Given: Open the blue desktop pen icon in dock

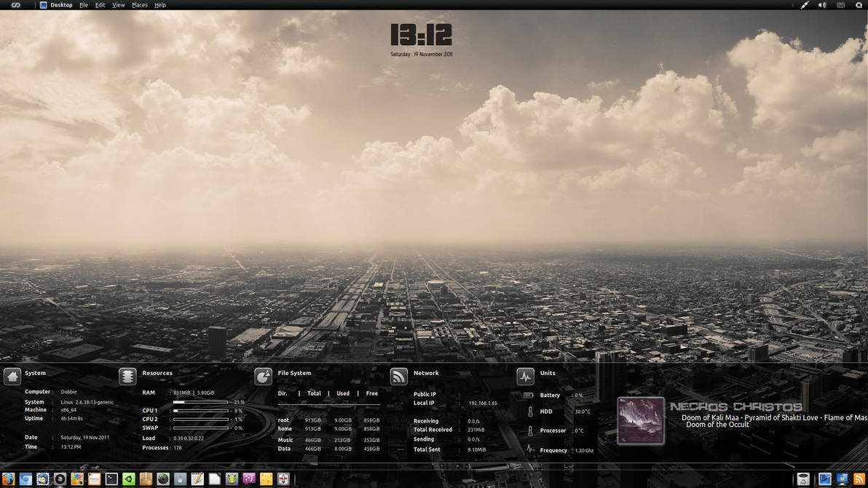Looking at the screenshot, I should coord(824,479).
